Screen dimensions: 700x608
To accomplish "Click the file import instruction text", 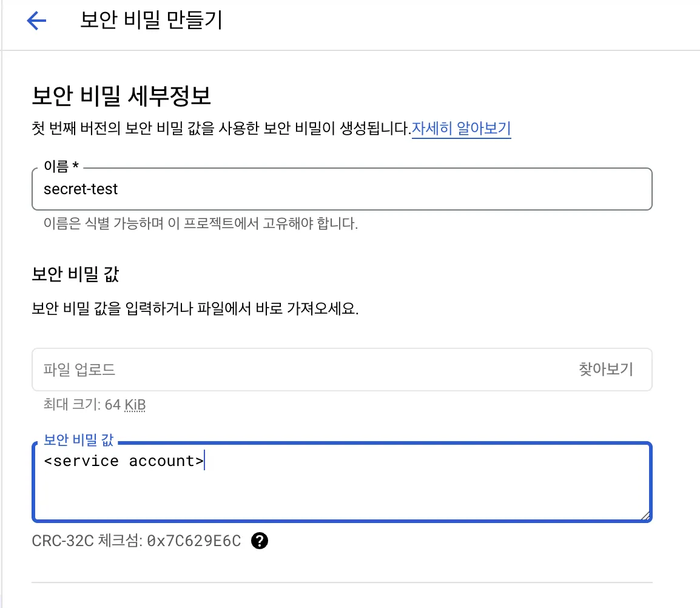I will [195, 309].
